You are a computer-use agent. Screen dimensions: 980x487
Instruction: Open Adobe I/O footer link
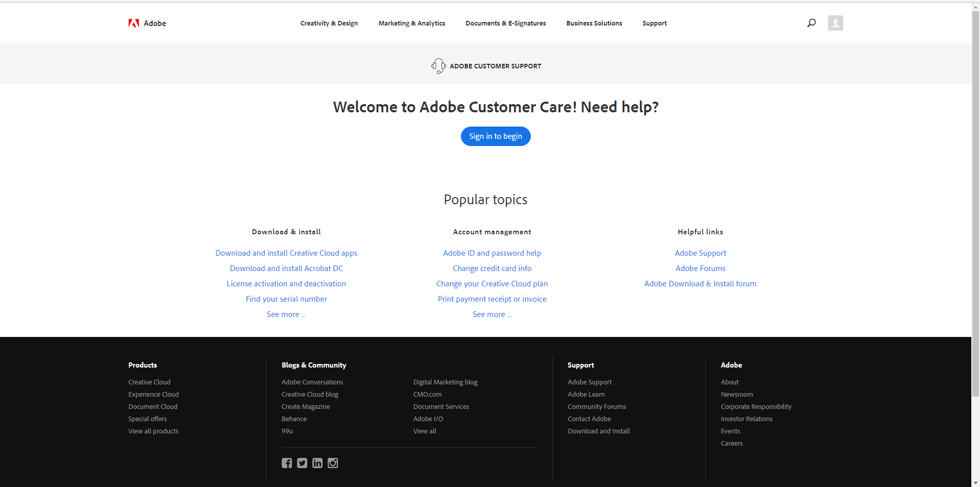[x=428, y=419]
